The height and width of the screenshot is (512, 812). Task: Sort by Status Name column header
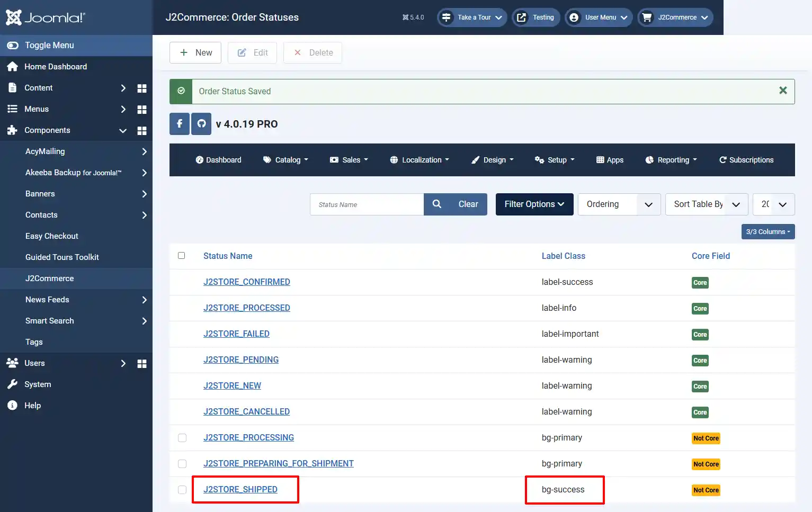(x=228, y=256)
